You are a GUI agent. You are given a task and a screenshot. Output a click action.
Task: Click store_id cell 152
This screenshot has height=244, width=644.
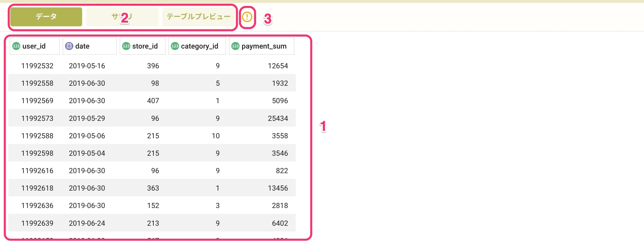[x=153, y=206]
